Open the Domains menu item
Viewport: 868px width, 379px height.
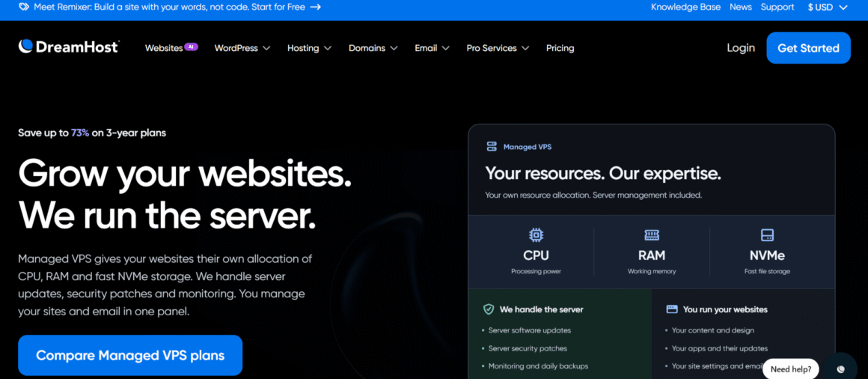point(367,48)
